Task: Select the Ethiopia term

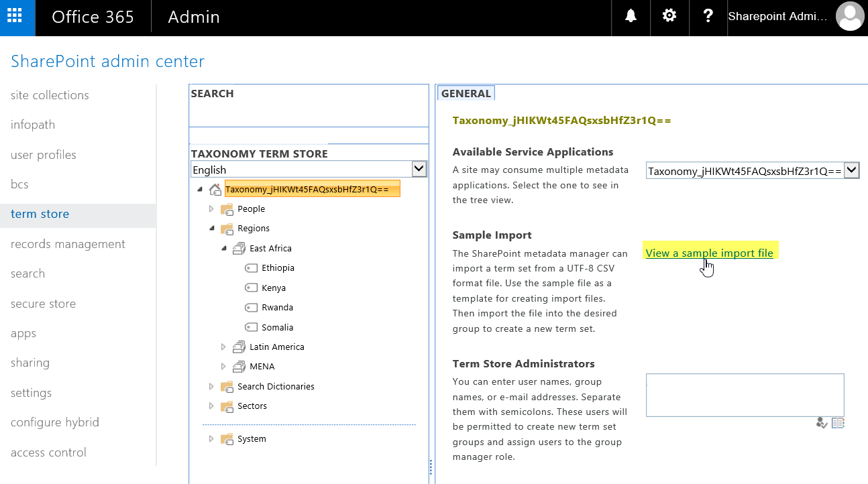Action: [x=278, y=268]
